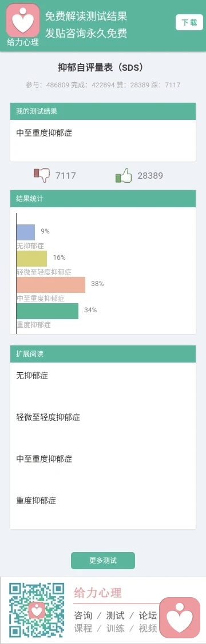Tap the green thumbs-up like icon
Image resolution: width=206 pixels, height=644 pixels.
point(124,176)
